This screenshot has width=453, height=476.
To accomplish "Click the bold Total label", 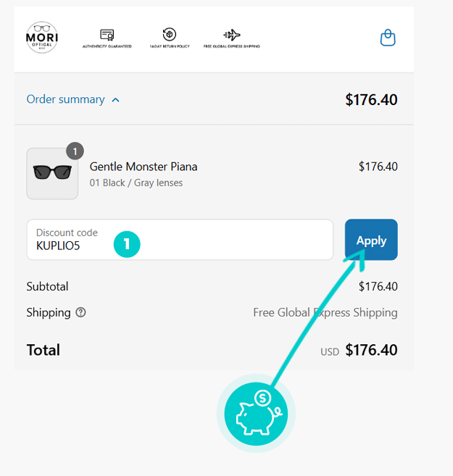I will pos(43,350).
